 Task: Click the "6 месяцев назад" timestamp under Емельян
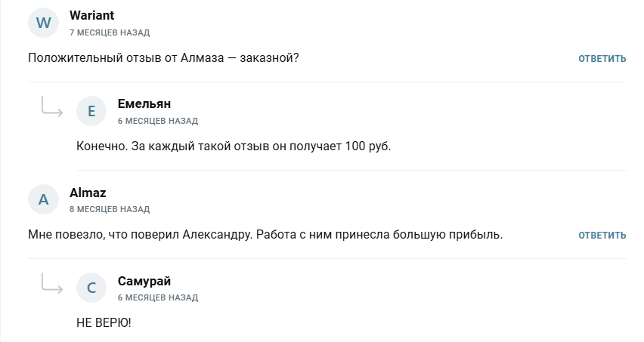[x=158, y=121]
